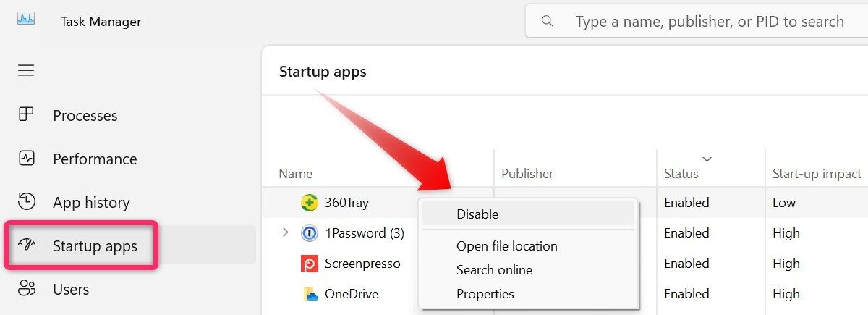Focus the name, publisher, PID search box
This screenshot has height=315, width=868.
click(696, 22)
